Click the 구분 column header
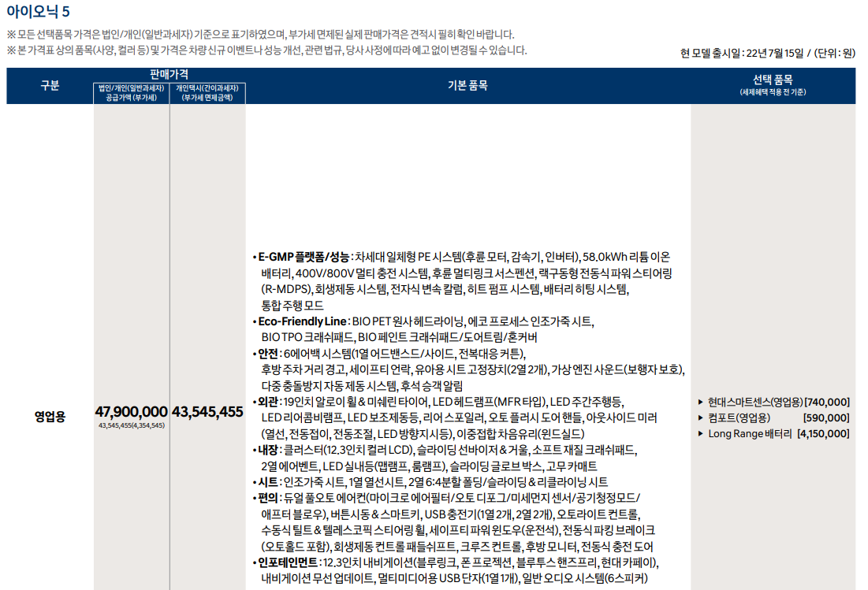 50,85
